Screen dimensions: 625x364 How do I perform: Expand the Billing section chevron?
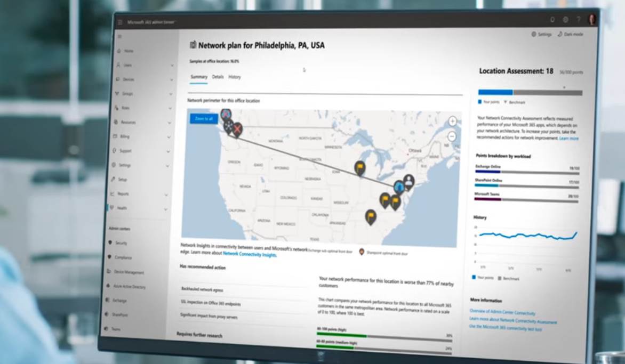[x=169, y=137]
